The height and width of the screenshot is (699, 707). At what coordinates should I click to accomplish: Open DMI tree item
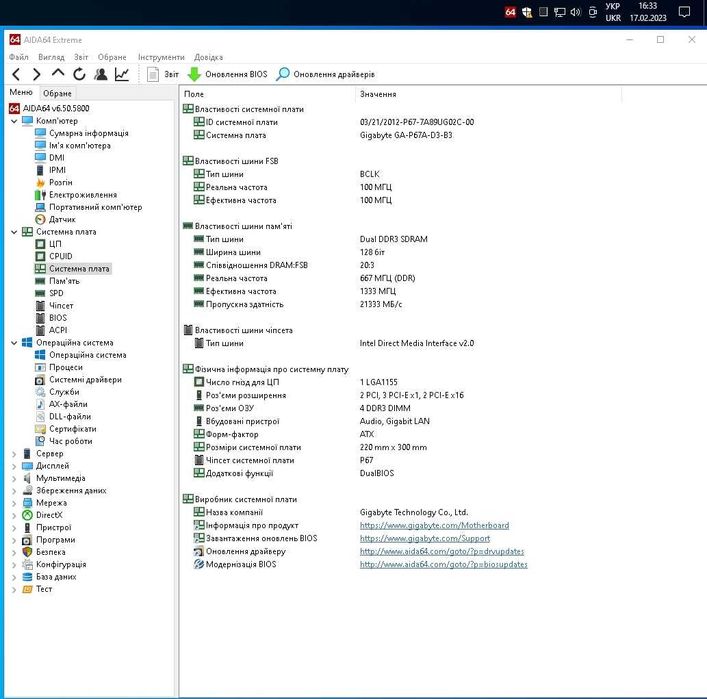pyautogui.click(x=57, y=157)
